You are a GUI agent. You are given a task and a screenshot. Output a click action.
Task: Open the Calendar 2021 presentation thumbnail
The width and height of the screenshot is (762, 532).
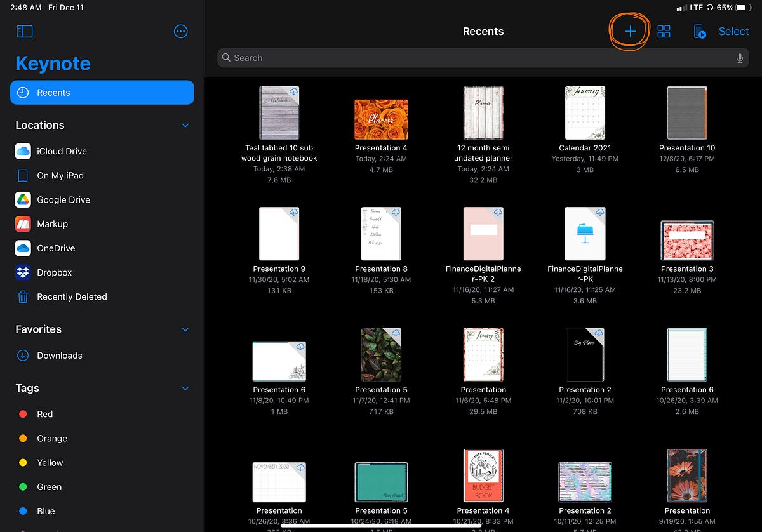click(x=584, y=112)
